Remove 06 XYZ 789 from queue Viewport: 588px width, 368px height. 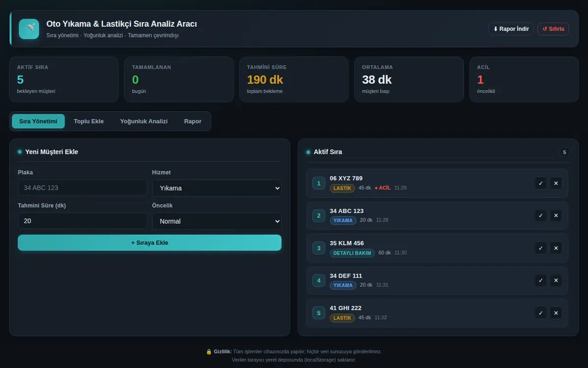tap(556, 184)
